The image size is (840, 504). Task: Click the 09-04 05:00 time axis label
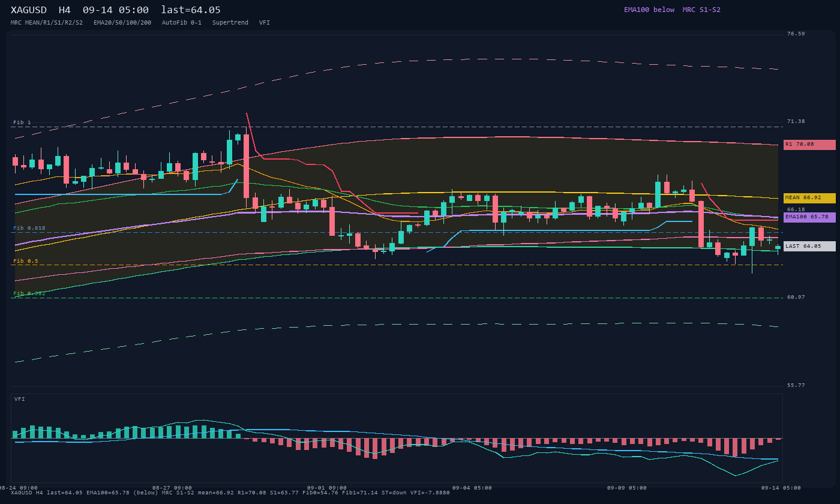(472, 488)
